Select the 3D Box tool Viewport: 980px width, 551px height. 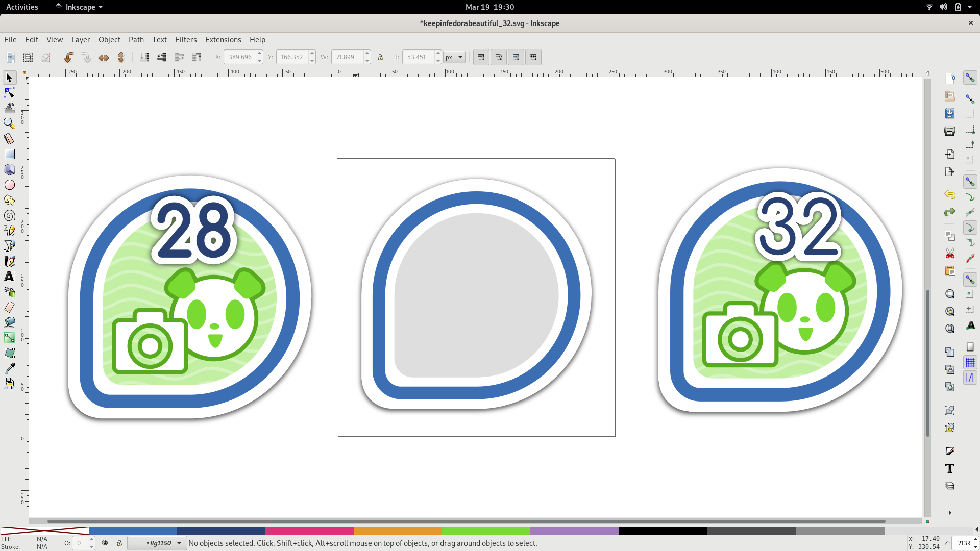pos(9,169)
